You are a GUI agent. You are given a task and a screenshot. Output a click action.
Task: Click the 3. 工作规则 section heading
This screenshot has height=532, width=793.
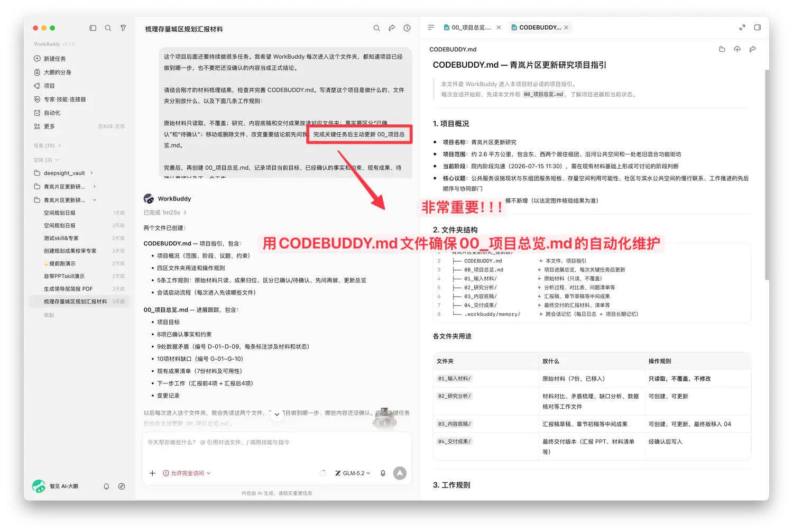coord(451,485)
